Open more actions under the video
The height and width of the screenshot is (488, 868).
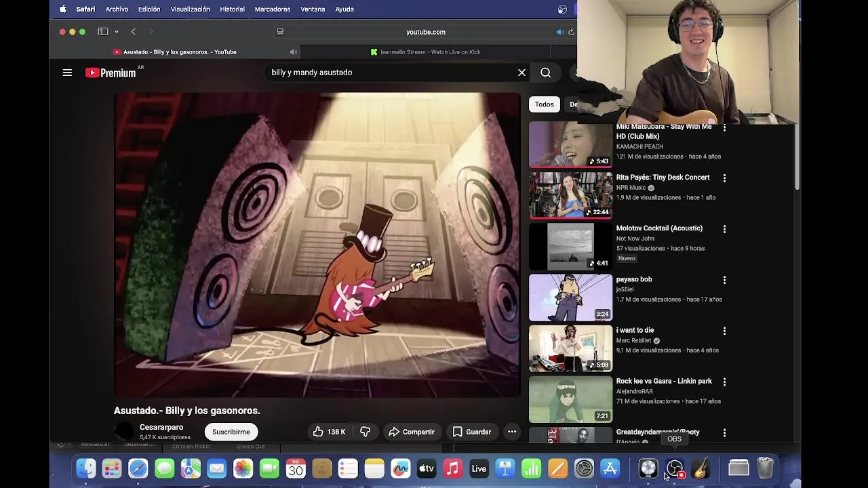point(512,432)
